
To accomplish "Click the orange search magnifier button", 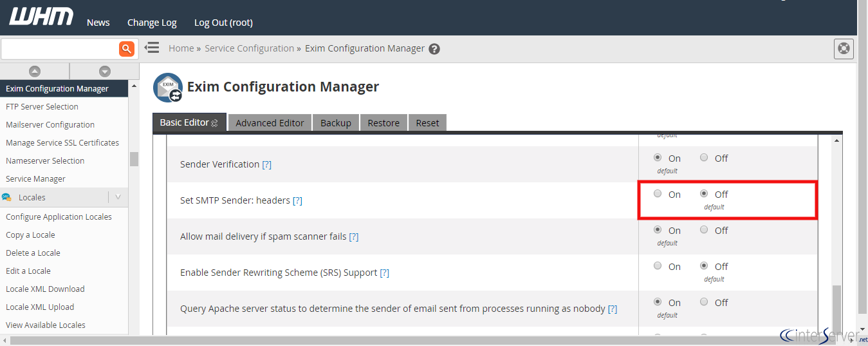I will [x=127, y=48].
